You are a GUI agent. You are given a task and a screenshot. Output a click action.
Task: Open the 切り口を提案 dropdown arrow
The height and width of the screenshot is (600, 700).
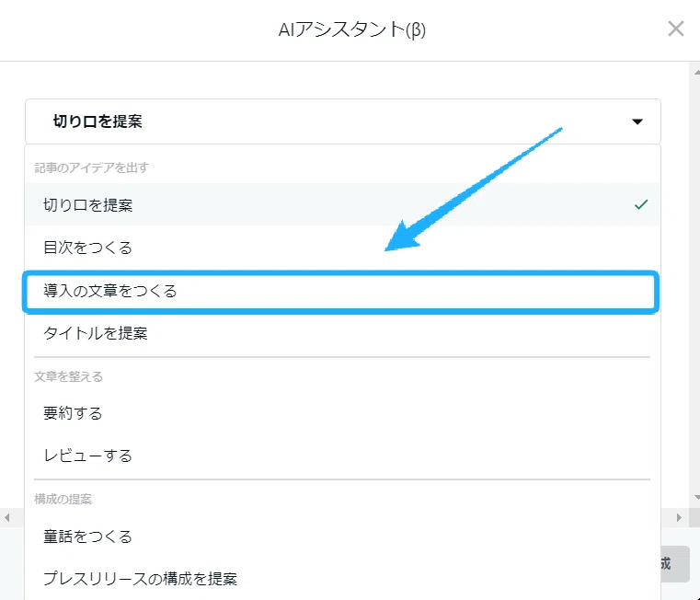(x=637, y=121)
